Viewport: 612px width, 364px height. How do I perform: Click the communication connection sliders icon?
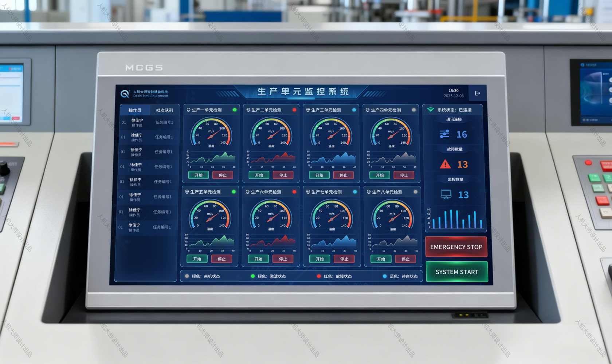(444, 134)
